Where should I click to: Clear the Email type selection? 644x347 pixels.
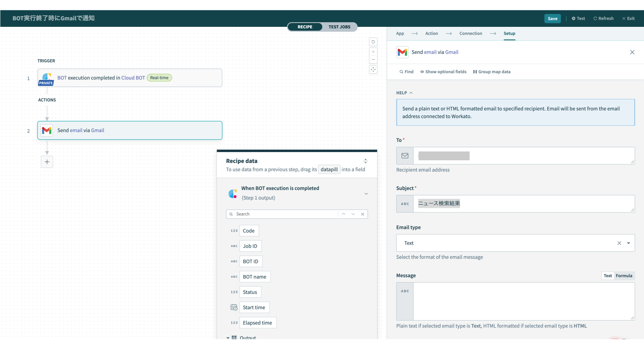[x=619, y=243]
